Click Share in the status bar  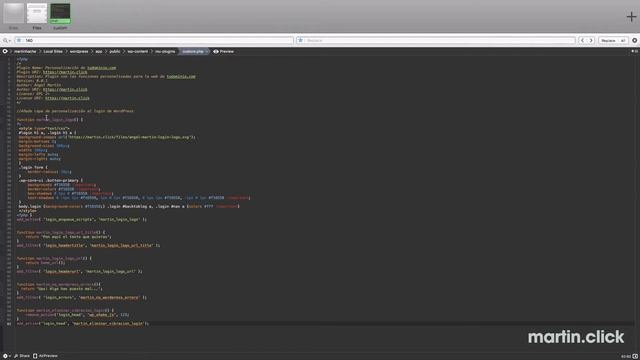coord(22,356)
